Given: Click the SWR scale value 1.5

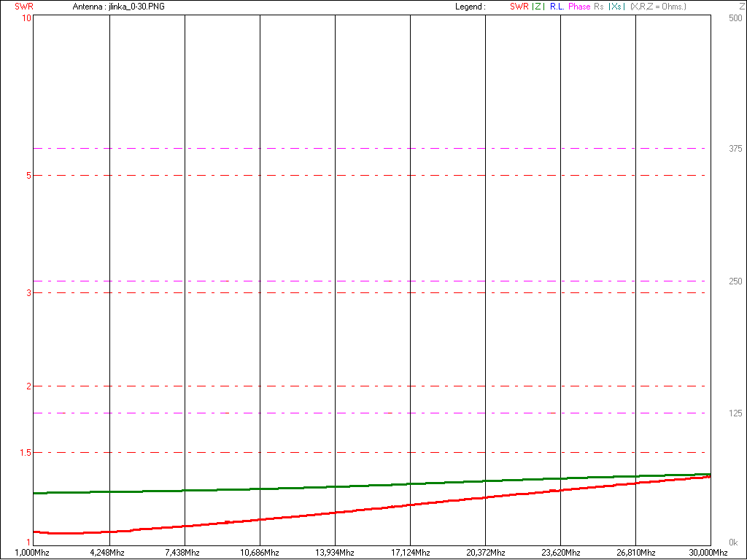Looking at the screenshot, I should (26, 452).
